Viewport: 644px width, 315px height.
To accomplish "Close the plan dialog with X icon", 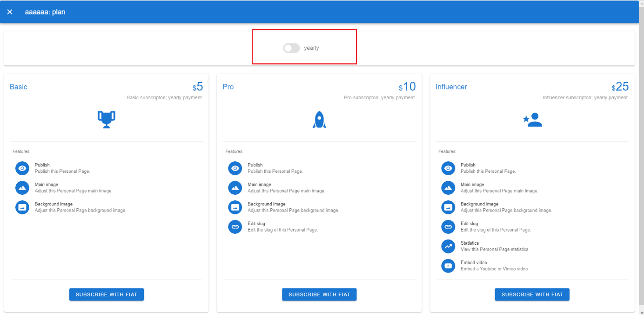I will [10, 12].
